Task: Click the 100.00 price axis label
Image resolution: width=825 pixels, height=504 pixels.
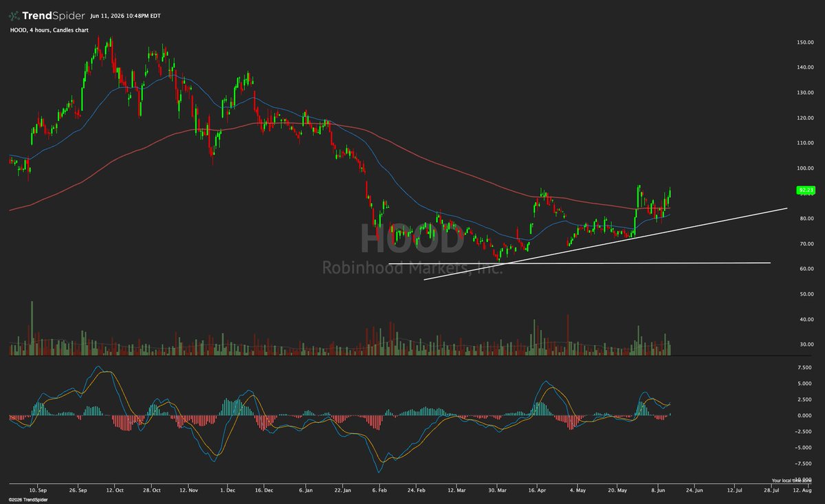Action: click(x=806, y=168)
